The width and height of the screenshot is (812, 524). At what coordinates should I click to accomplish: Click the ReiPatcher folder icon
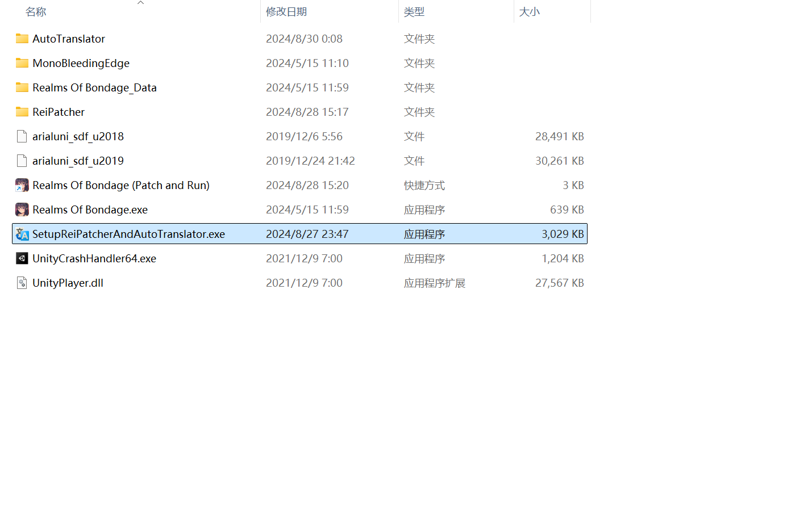(x=22, y=112)
